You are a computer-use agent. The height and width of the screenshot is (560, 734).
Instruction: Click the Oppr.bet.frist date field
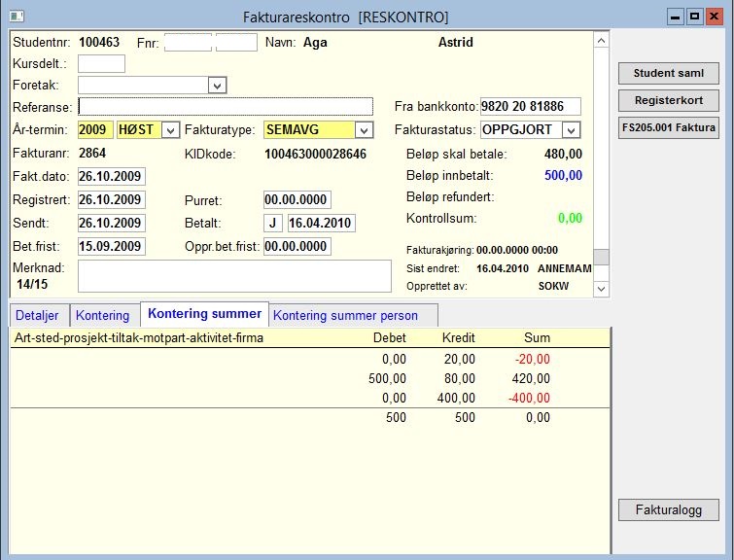coord(297,246)
